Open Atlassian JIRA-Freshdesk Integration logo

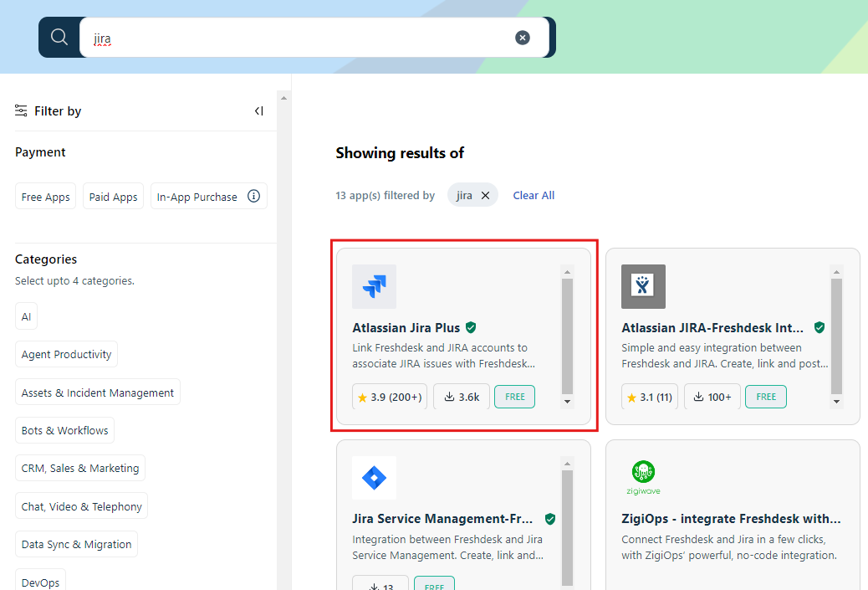[643, 286]
